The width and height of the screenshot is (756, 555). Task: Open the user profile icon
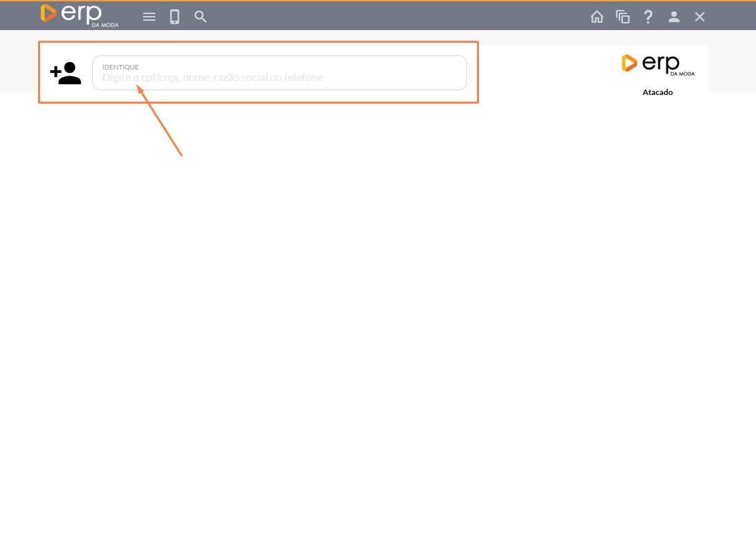674,17
